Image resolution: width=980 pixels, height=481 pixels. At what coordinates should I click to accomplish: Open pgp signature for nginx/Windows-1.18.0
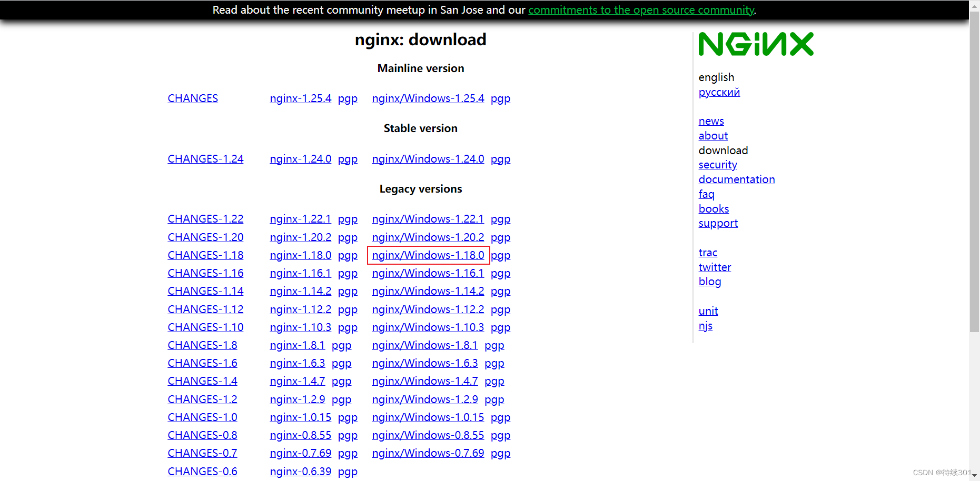coord(501,256)
